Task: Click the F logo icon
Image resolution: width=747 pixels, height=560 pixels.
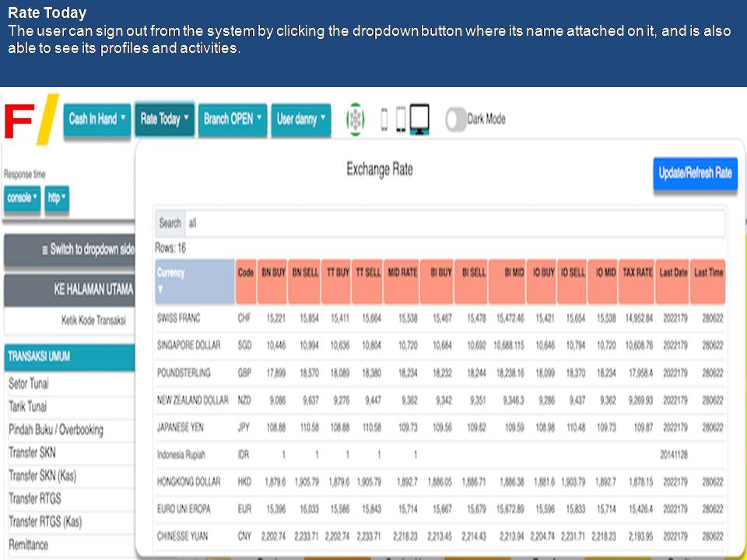Action: click(30, 121)
